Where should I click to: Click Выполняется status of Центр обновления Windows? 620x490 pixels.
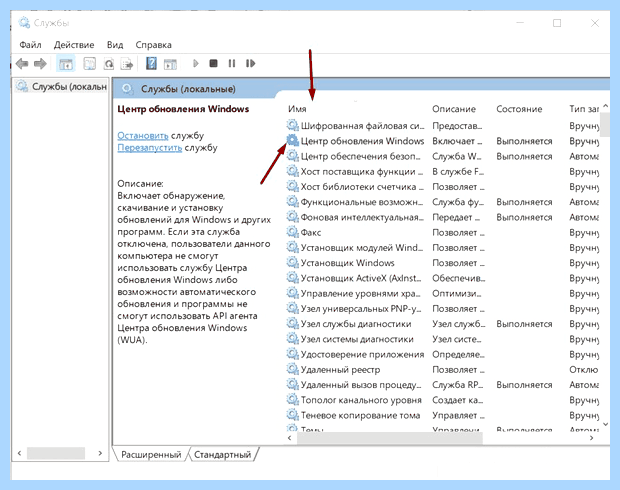(524, 141)
